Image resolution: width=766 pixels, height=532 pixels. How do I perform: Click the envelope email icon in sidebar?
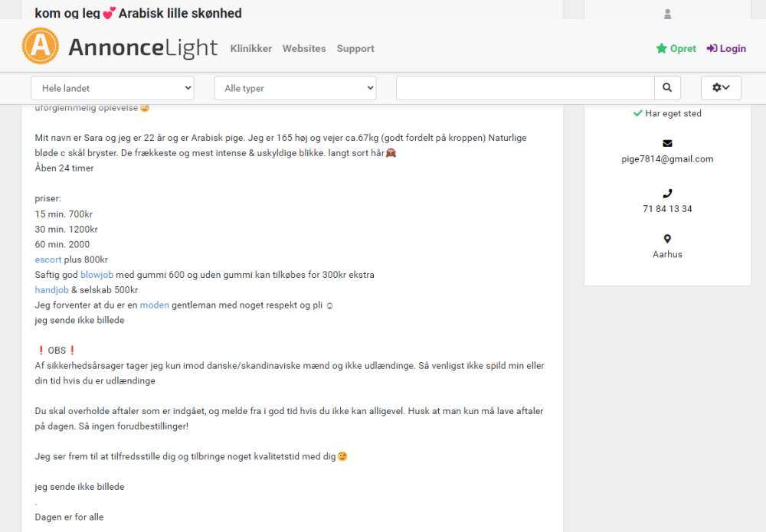click(x=667, y=143)
